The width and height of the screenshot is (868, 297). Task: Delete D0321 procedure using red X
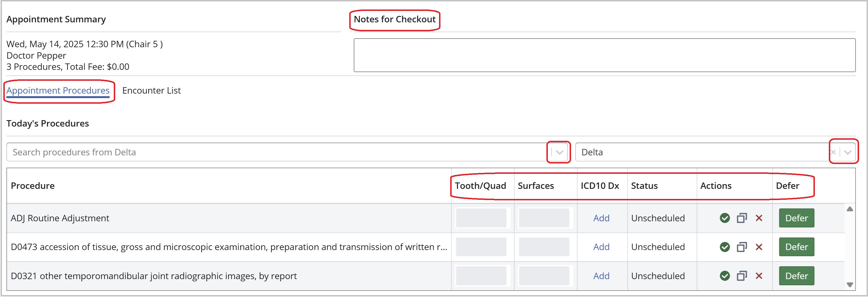tap(759, 276)
